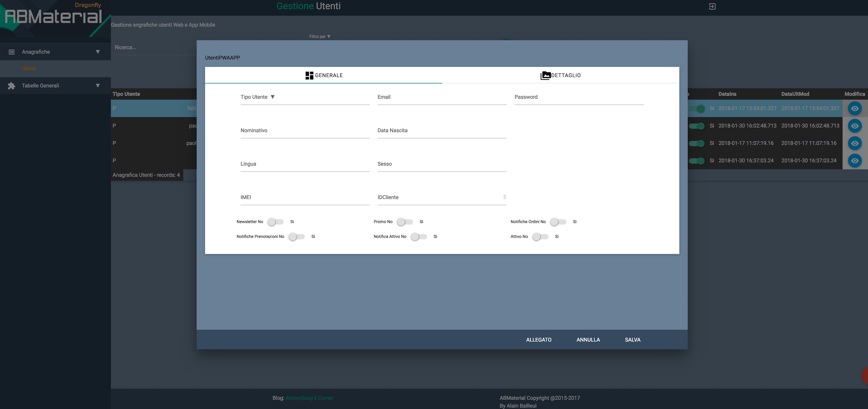Click the IDCliente number stepper
The height and width of the screenshot is (409, 868).
(504, 197)
